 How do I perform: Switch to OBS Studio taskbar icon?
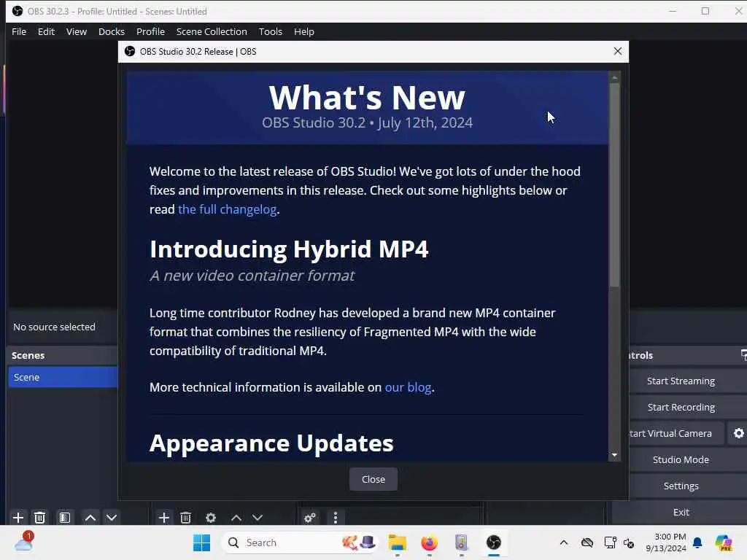pos(494,542)
